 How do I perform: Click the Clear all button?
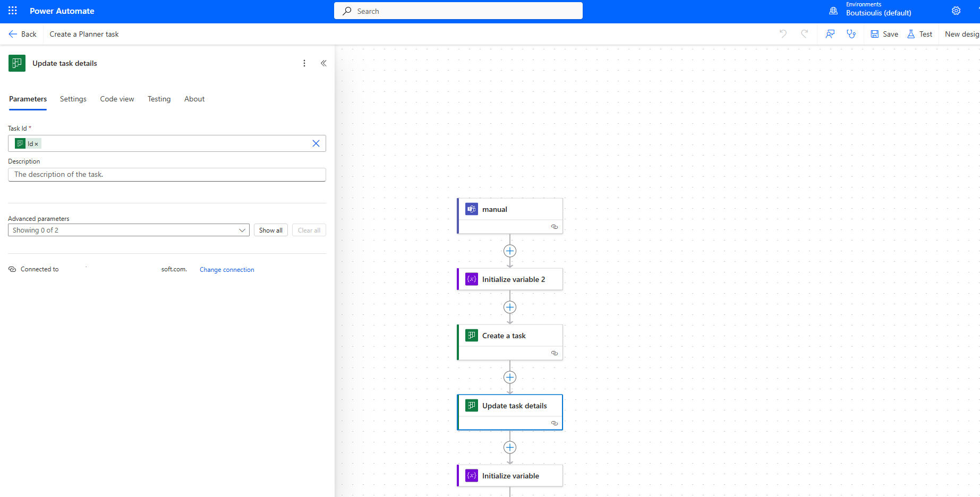pyautogui.click(x=309, y=230)
